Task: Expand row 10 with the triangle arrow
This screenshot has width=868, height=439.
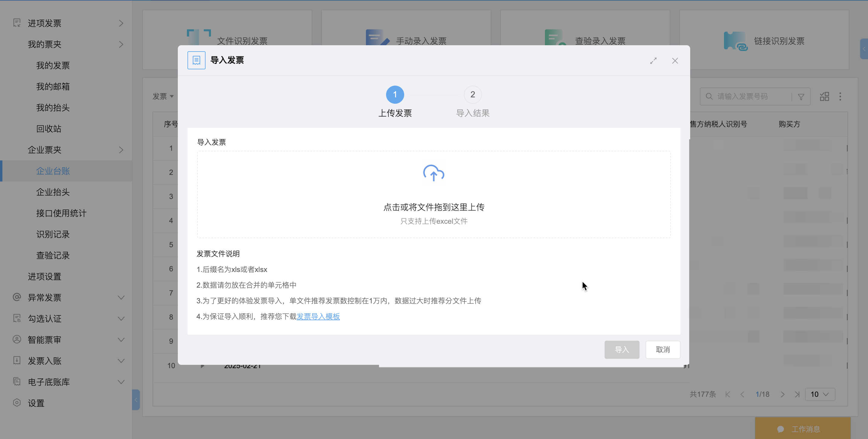Action: point(202,366)
